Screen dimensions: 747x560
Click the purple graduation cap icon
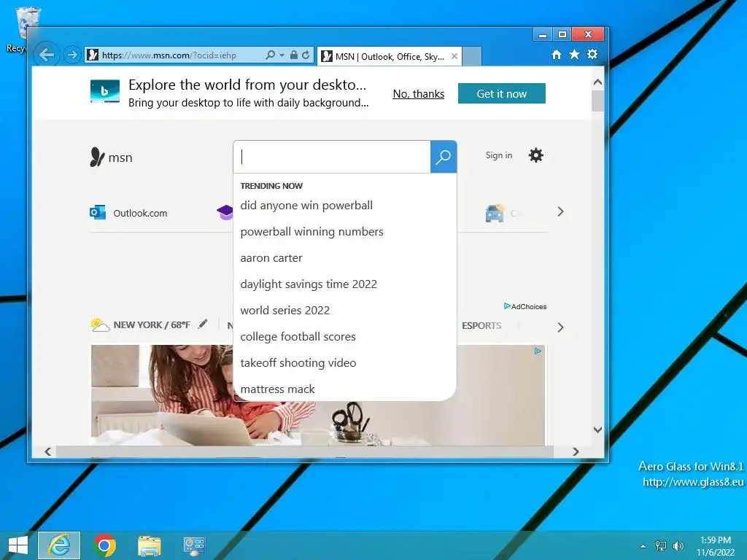point(225,212)
